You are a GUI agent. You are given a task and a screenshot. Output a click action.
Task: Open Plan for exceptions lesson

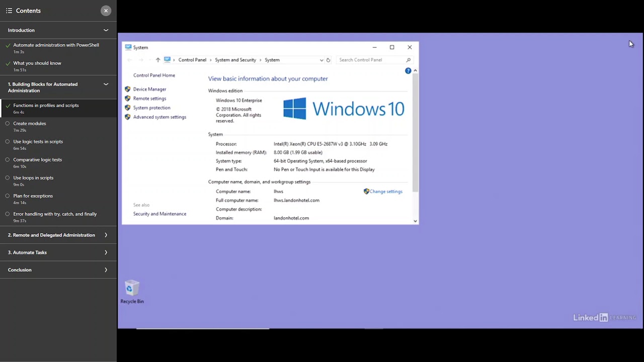pyautogui.click(x=58, y=199)
